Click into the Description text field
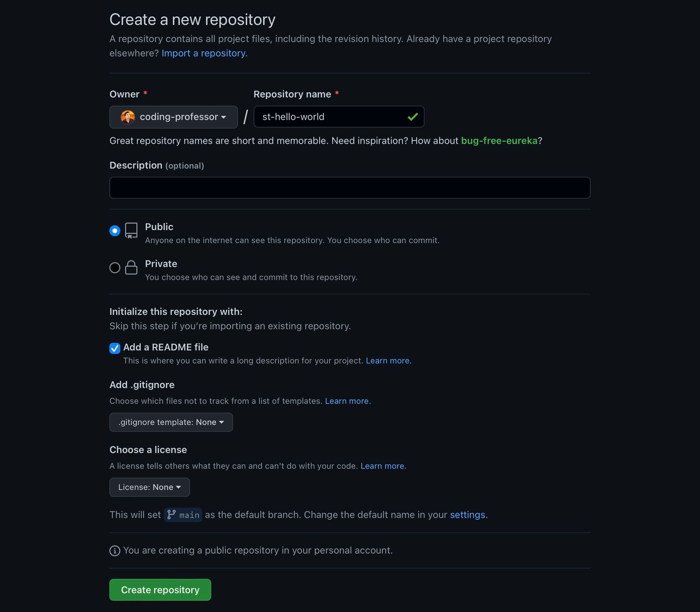The width and height of the screenshot is (700, 612). pyautogui.click(x=350, y=188)
